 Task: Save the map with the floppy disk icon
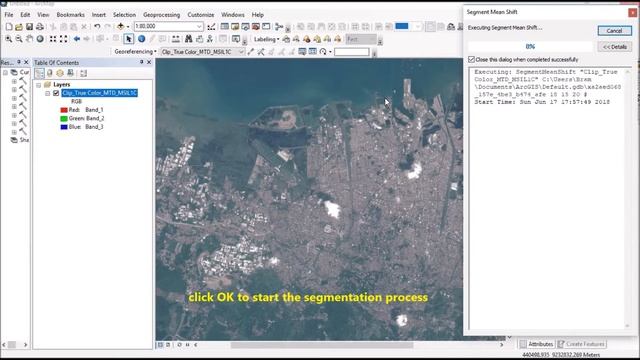[x=29, y=27]
